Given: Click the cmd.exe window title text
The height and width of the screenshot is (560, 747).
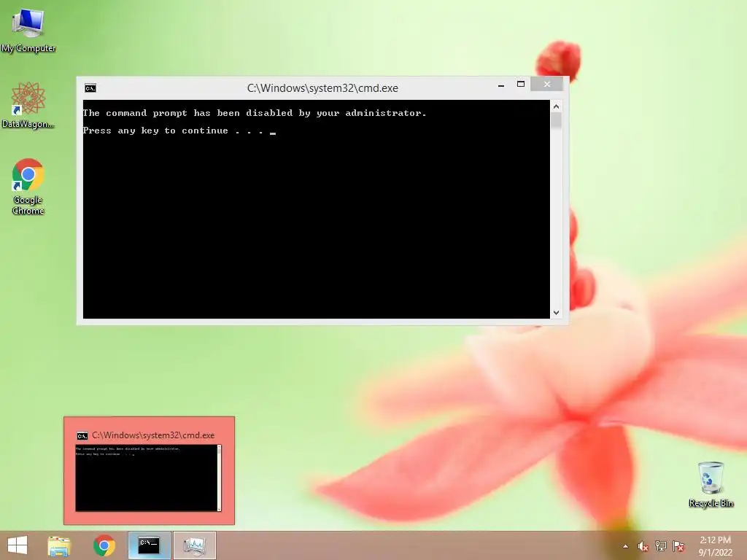Looking at the screenshot, I should [x=322, y=88].
